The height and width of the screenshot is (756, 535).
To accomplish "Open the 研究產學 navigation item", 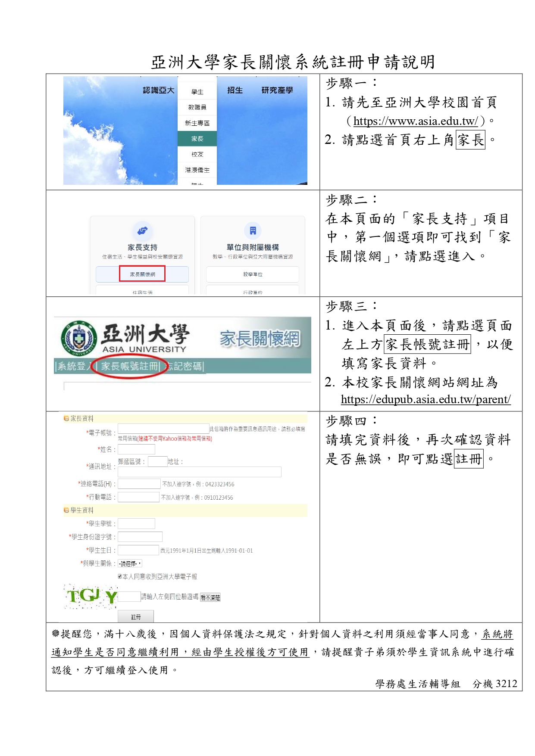I will click(x=277, y=90).
